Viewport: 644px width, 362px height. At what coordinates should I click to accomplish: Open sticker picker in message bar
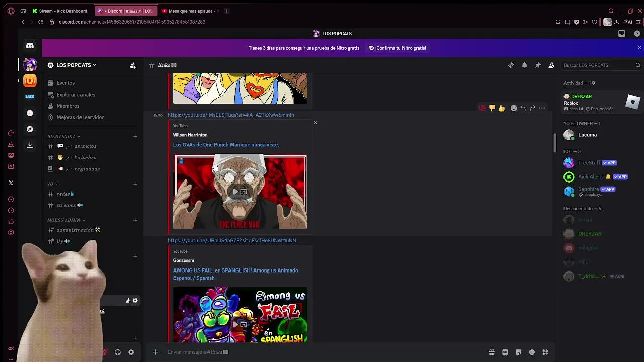click(x=518, y=352)
